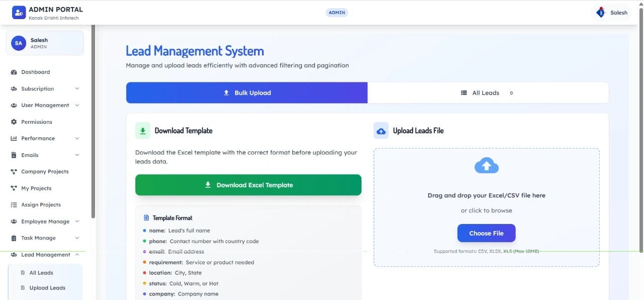The width and height of the screenshot is (644, 300).
Task: Expand the User Management submenu
Action: pos(77,105)
